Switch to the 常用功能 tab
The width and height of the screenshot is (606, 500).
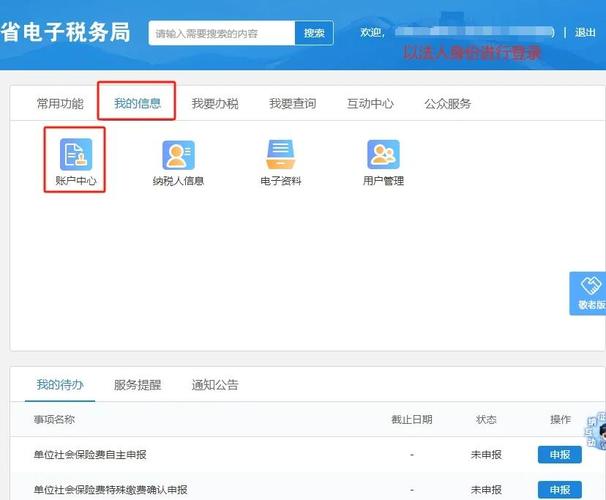coord(60,104)
